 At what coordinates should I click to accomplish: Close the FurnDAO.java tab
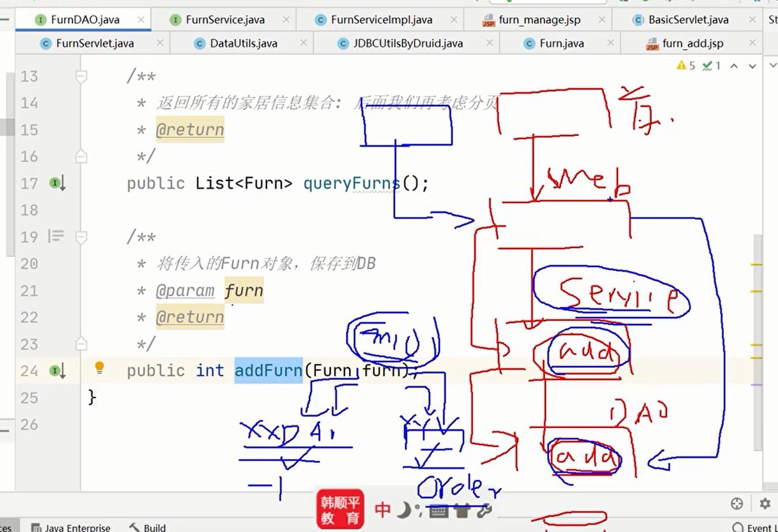141,20
